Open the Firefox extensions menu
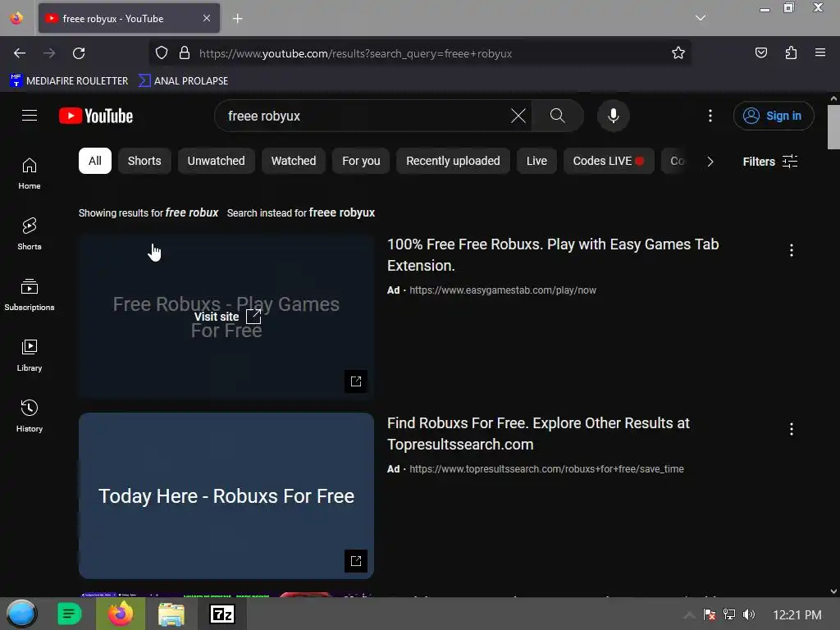The width and height of the screenshot is (840, 630). coord(791,53)
